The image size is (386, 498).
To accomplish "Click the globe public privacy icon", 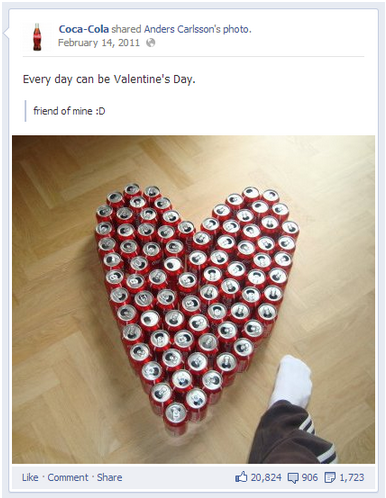I will pyautogui.click(x=151, y=43).
